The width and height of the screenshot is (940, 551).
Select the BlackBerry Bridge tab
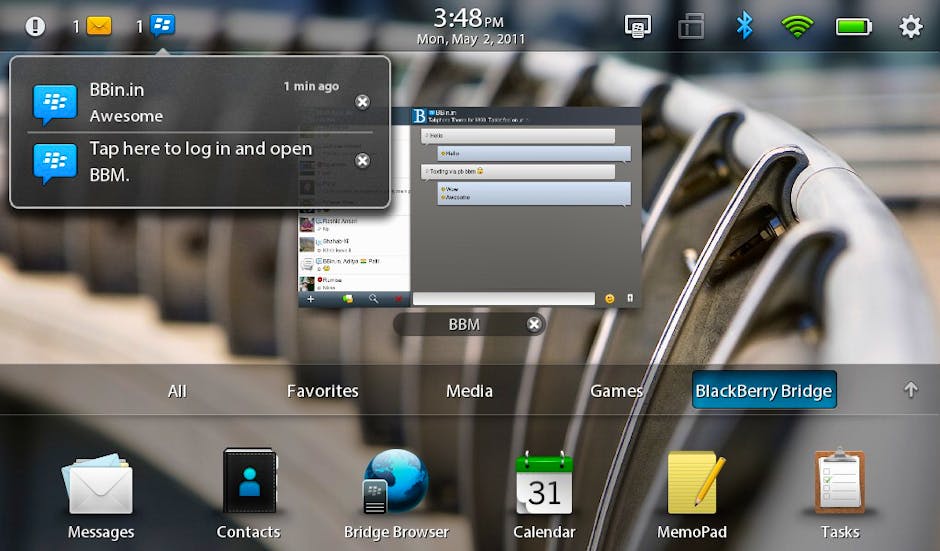pos(763,391)
